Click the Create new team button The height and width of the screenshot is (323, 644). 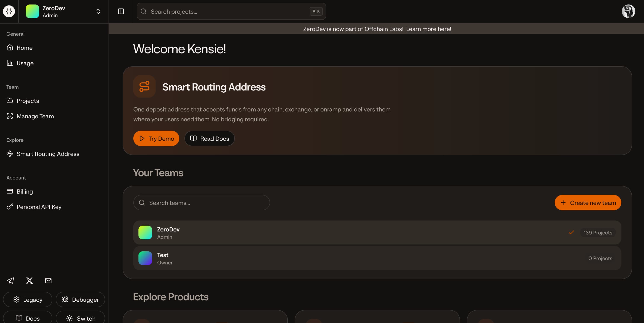[588, 203]
